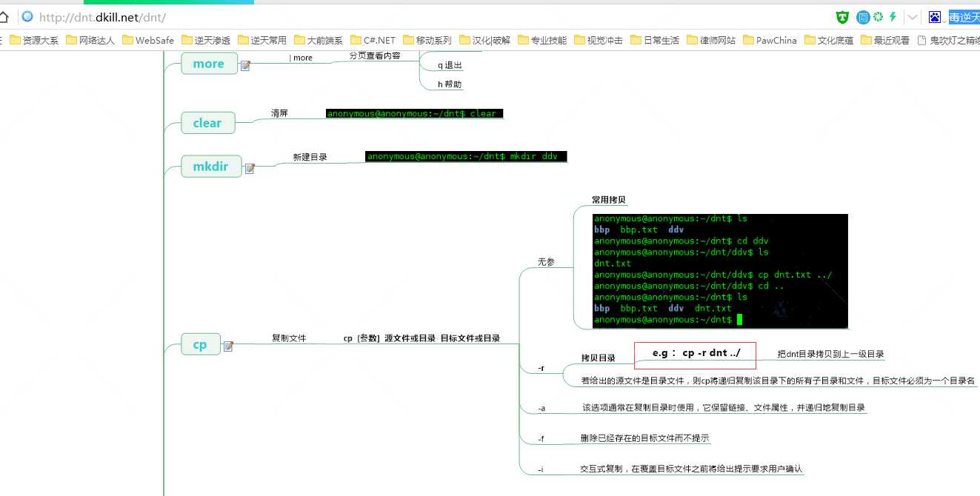
Task: Click the 分页查看内容 branch text
Action: pyautogui.click(x=374, y=56)
